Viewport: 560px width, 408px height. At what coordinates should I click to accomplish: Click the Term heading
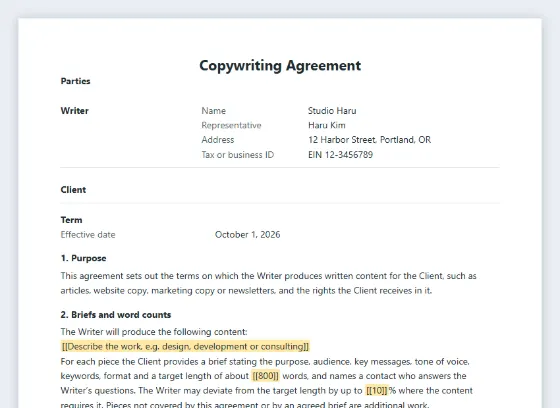(71, 220)
